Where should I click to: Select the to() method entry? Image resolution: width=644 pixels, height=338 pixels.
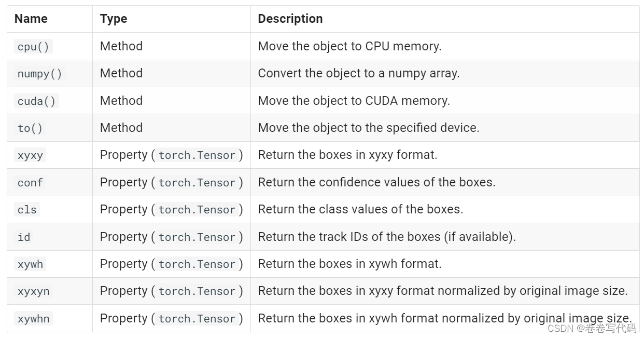[30, 128]
